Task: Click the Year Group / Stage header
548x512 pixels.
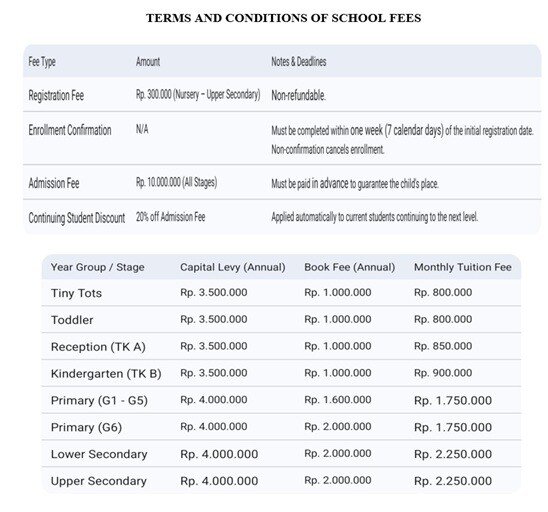Action: point(98,267)
